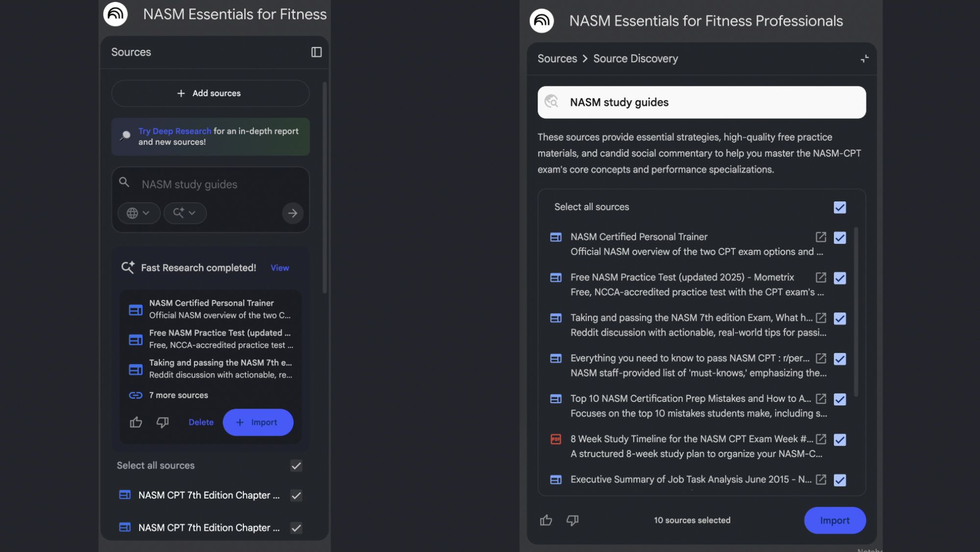This screenshot has height=552, width=980.
Task: Uncheck Select all sources in Source Discovery
Action: [840, 207]
